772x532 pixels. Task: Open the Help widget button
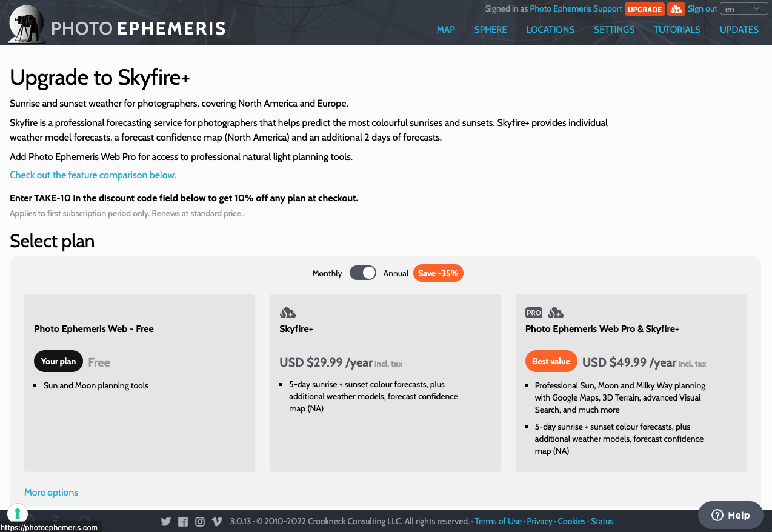pyautogui.click(x=730, y=515)
